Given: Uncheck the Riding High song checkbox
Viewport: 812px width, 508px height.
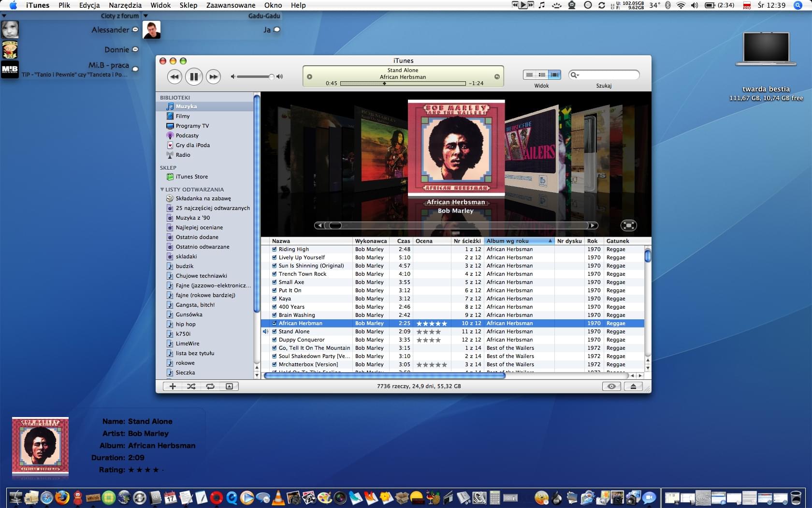Looking at the screenshot, I should point(274,250).
